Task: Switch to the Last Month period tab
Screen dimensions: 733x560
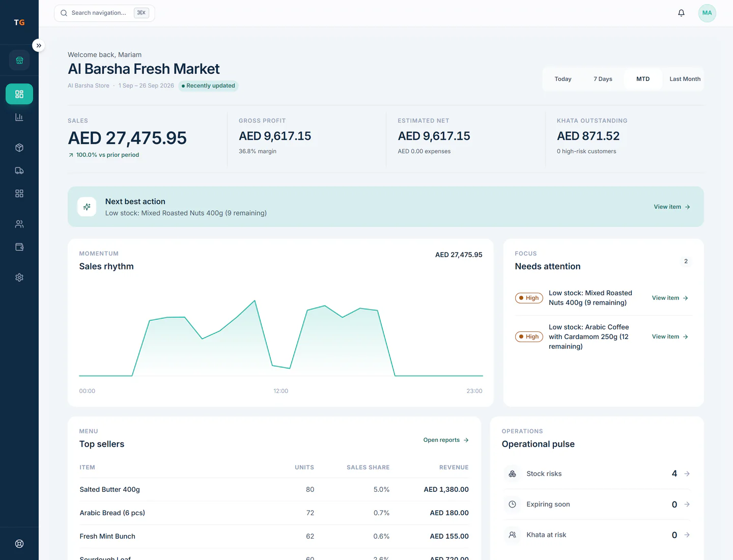Action: click(x=685, y=79)
